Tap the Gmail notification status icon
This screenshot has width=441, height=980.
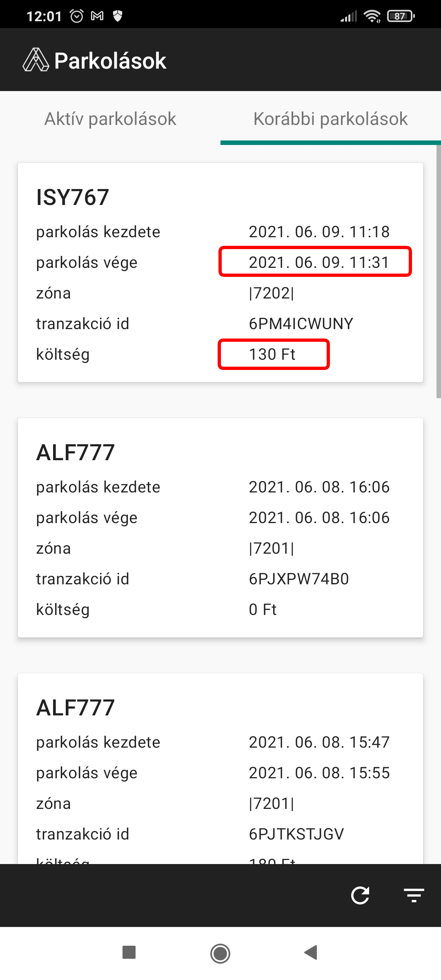pyautogui.click(x=97, y=16)
